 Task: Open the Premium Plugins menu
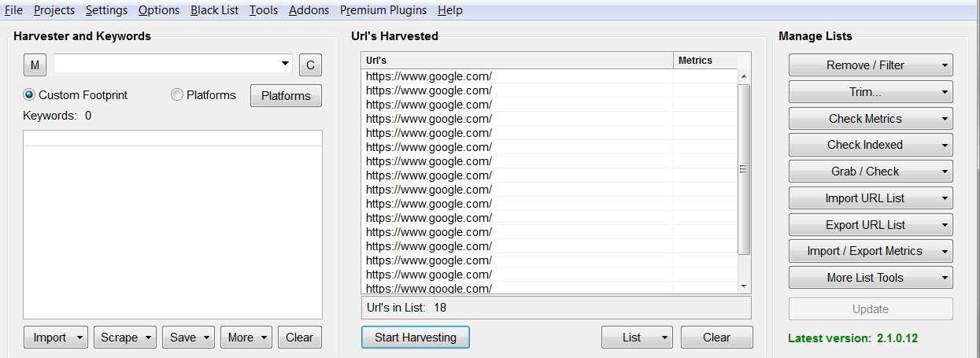[383, 10]
